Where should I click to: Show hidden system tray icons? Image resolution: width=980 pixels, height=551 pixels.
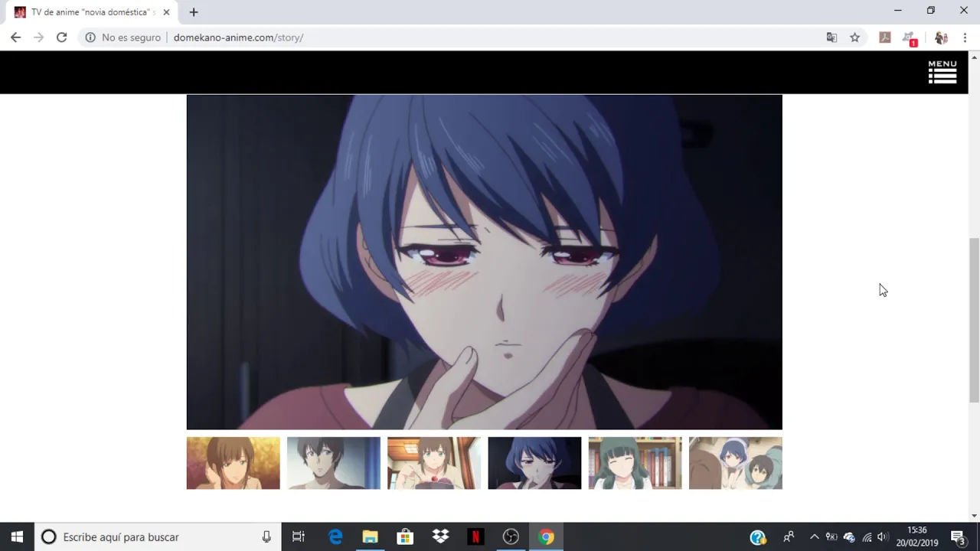(814, 536)
